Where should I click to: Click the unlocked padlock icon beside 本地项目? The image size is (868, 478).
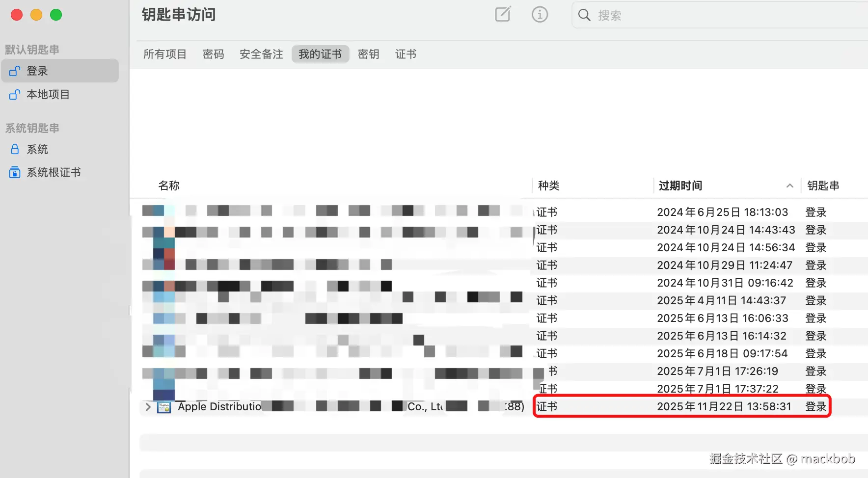click(x=15, y=94)
